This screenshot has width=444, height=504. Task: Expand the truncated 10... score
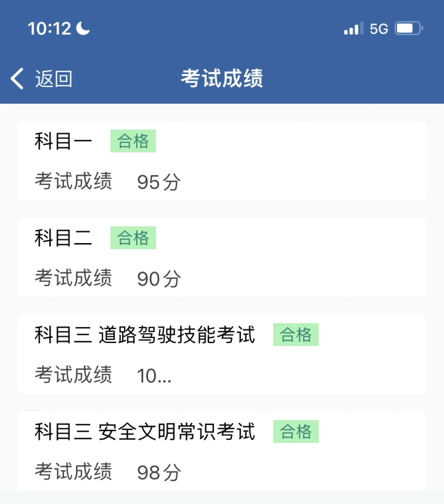click(x=154, y=376)
